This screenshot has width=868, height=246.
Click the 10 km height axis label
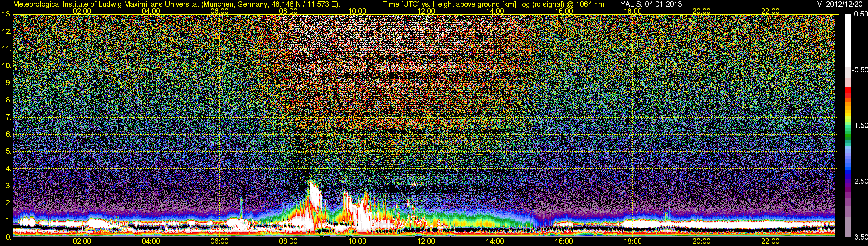tap(6, 66)
